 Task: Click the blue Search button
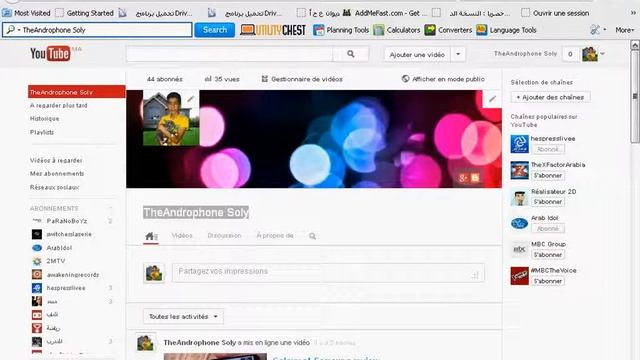tap(215, 30)
